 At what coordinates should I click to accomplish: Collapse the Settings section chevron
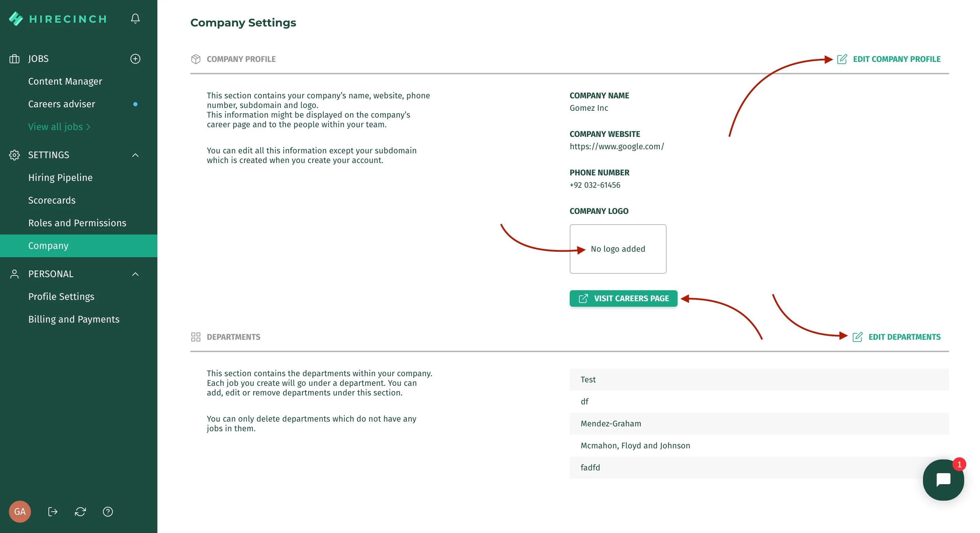tap(135, 155)
